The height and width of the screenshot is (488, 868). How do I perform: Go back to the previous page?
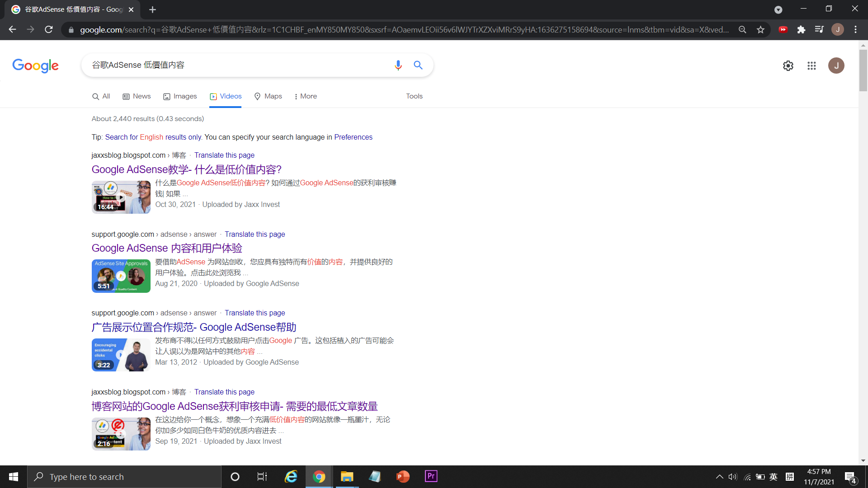click(x=12, y=29)
